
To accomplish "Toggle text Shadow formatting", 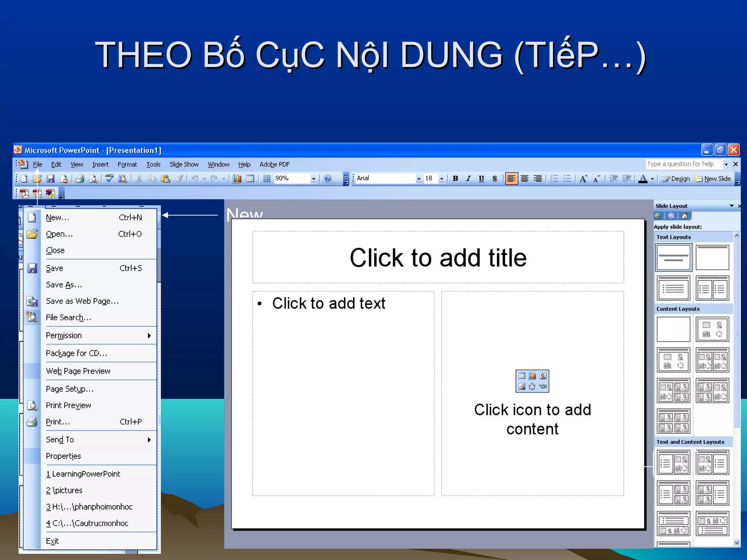I will coord(495,179).
